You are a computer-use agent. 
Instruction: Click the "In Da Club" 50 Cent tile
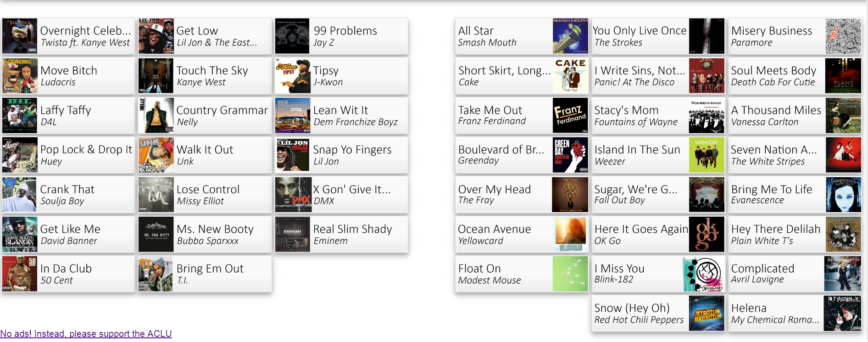tap(68, 274)
